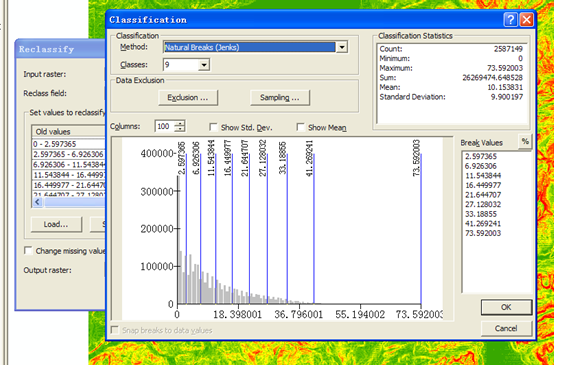Click the old values scrollbar left arrow
The width and height of the screenshot is (576, 366).
[x=37, y=202]
